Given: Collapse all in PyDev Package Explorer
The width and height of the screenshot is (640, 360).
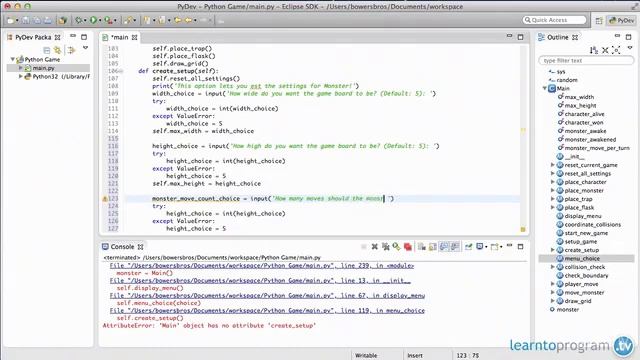Looking at the screenshot, I should (x=47, y=50).
